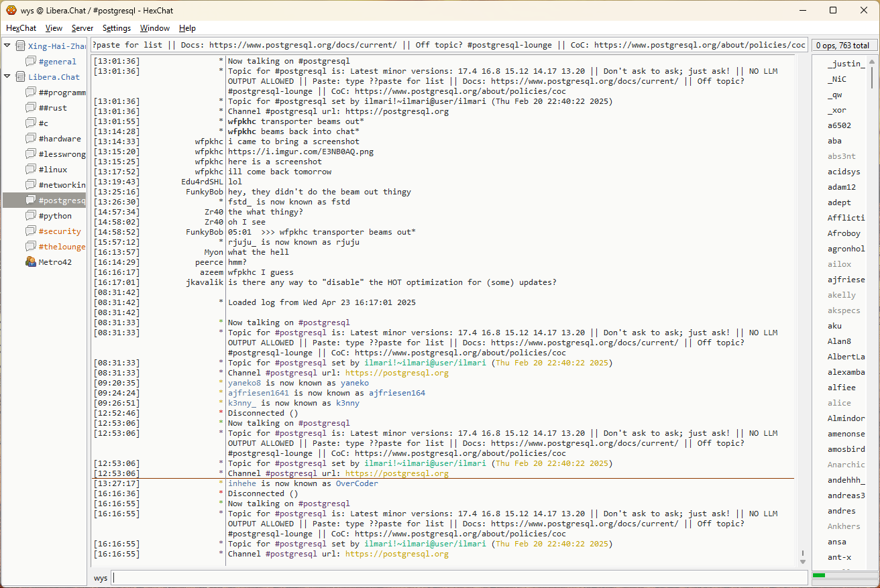Click the wys nickname button
880x588 pixels.
coord(101,578)
